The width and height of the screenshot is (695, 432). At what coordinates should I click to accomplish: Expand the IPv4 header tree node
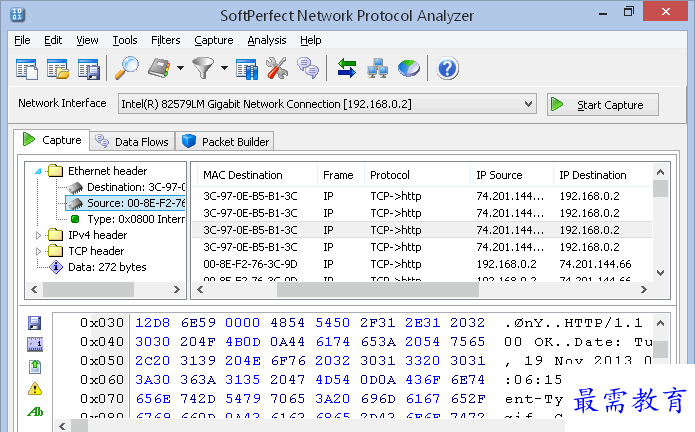coord(39,235)
